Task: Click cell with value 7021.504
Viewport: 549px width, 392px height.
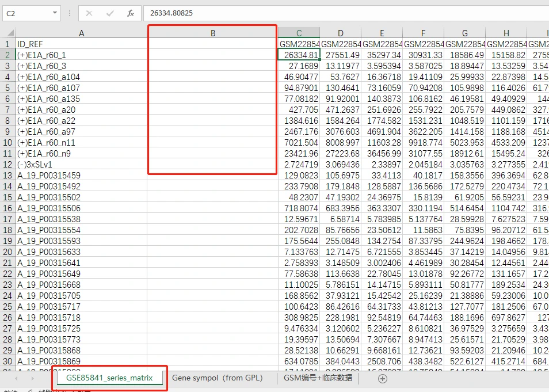Action: 299,143
